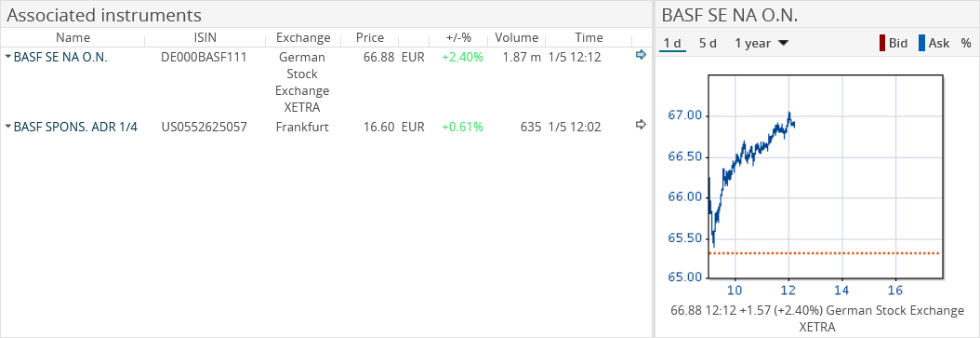
Task: Open the 1 year period dropdown
Action: click(761, 43)
